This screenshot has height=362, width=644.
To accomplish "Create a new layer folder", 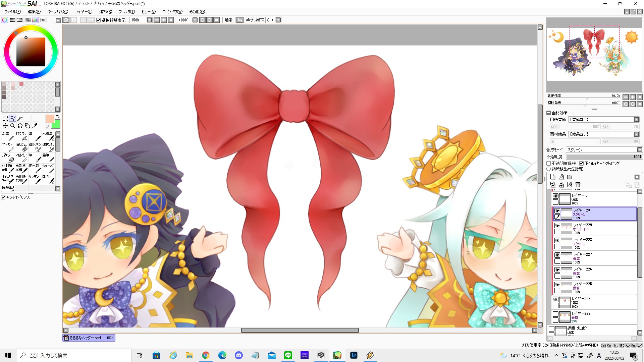I will 570,177.
